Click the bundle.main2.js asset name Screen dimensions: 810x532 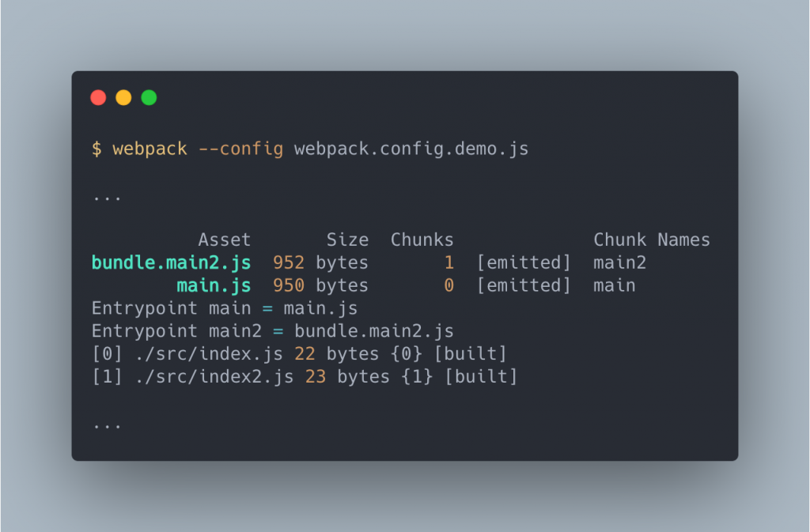coord(171,263)
